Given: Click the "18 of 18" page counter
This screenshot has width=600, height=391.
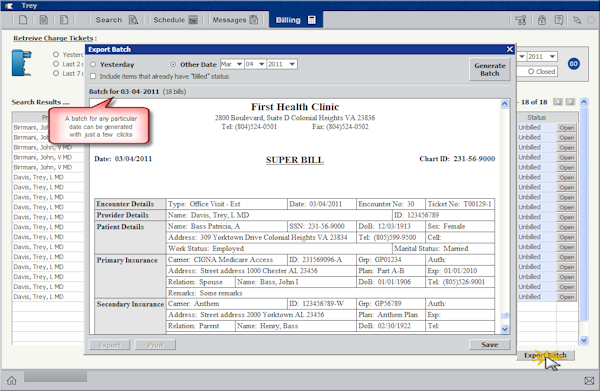Looking at the screenshot, I should click(x=534, y=102).
